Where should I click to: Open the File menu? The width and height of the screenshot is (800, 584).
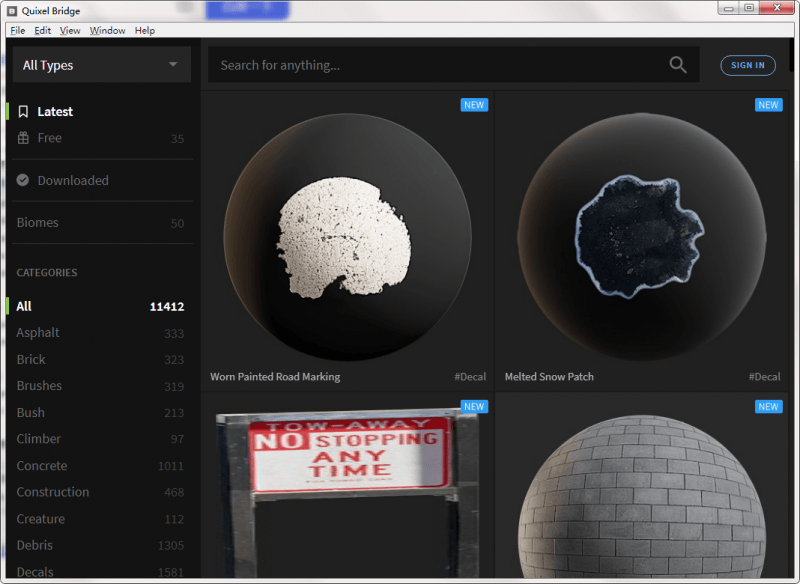(x=18, y=31)
